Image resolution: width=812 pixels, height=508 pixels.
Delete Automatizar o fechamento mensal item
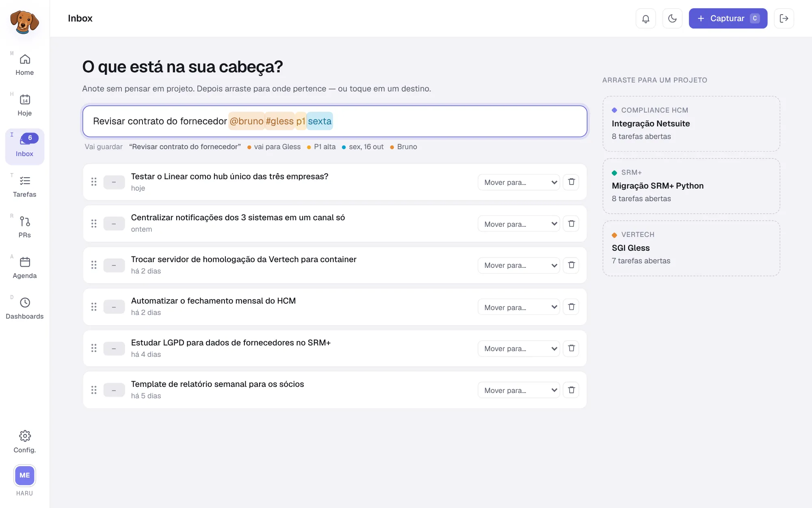point(571,307)
